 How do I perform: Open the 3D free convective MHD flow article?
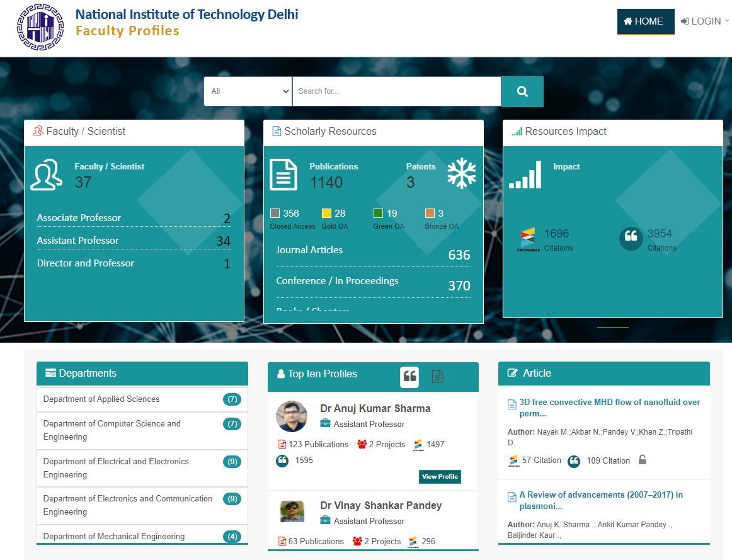click(609, 408)
